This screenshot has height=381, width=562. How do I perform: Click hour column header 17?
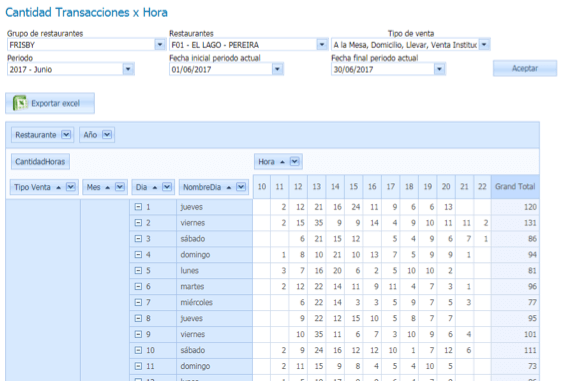coord(391,186)
